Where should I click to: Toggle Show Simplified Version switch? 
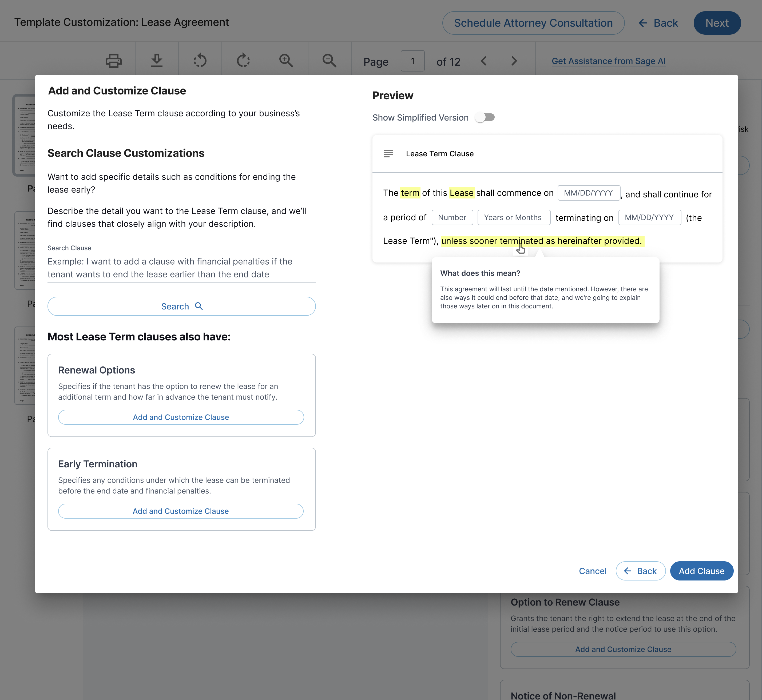coord(485,117)
